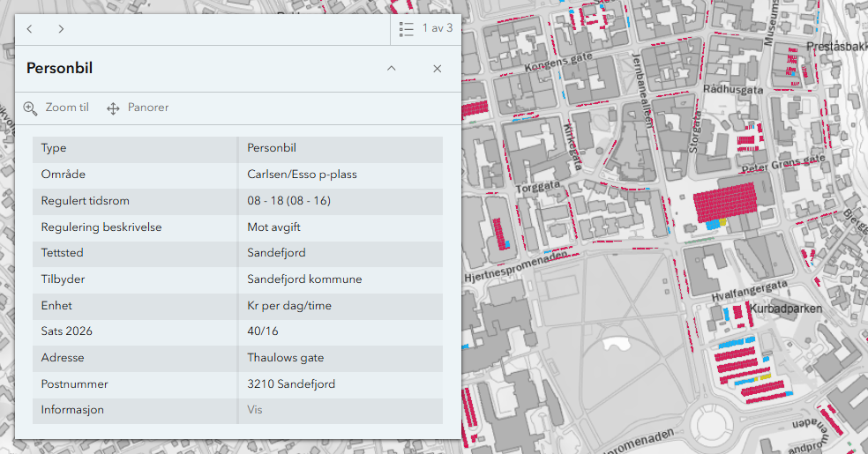Open feature list icon beside '1 av 3'
Image resolution: width=868 pixels, height=454 pixels.
407,29
